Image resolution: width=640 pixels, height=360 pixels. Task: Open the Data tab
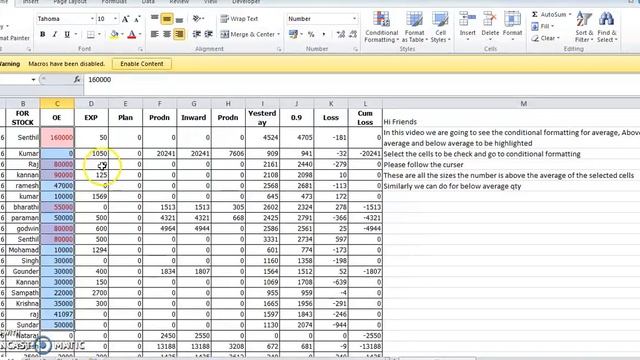tap(148, 2)
